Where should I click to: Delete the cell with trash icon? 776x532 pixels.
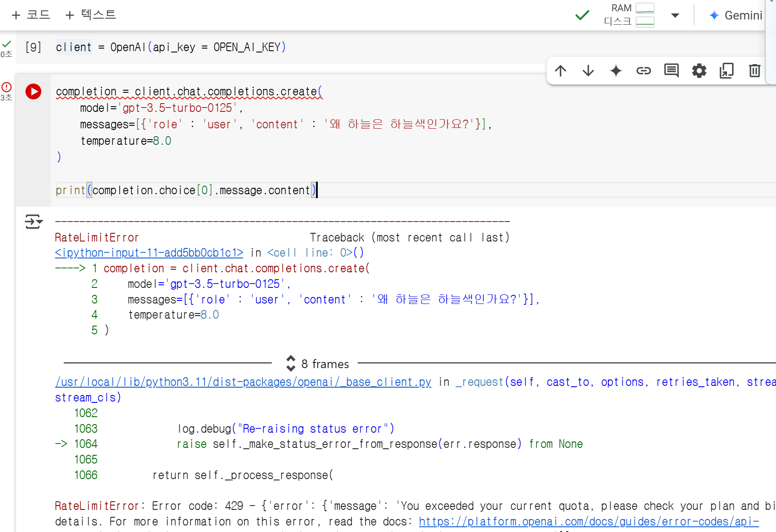[755, 71]
